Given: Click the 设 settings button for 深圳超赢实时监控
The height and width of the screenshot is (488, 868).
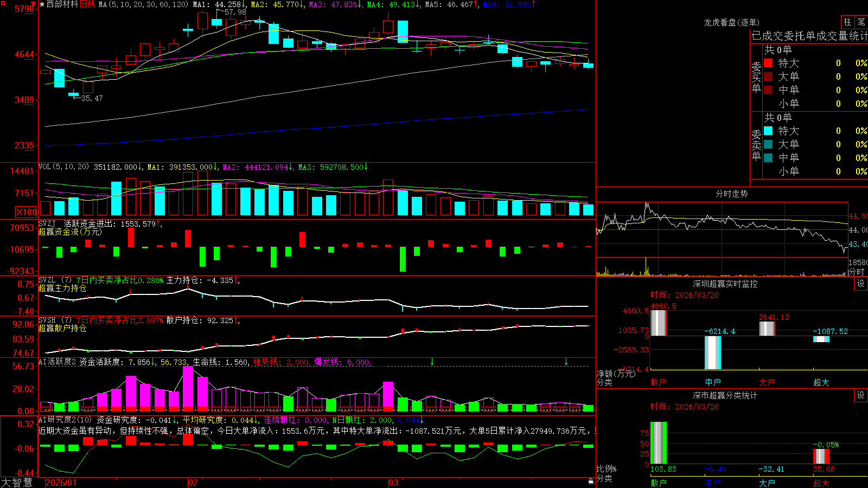Looking at the screenshot, I should click(x=860, y=284).
